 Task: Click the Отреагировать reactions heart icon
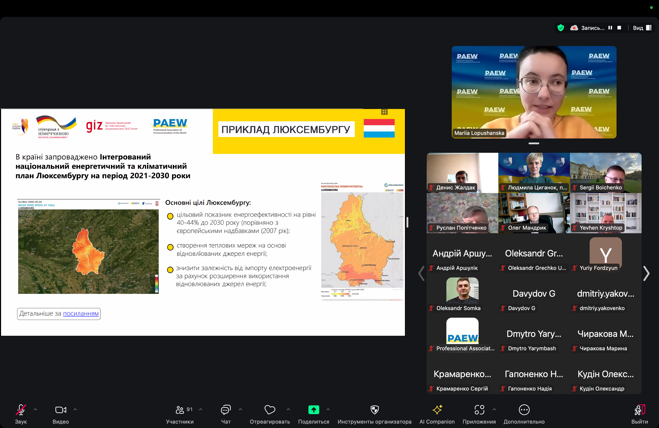(269, 410)
